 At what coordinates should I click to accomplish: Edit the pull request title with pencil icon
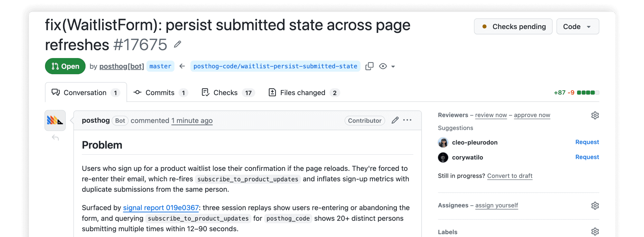pos(177,44)
